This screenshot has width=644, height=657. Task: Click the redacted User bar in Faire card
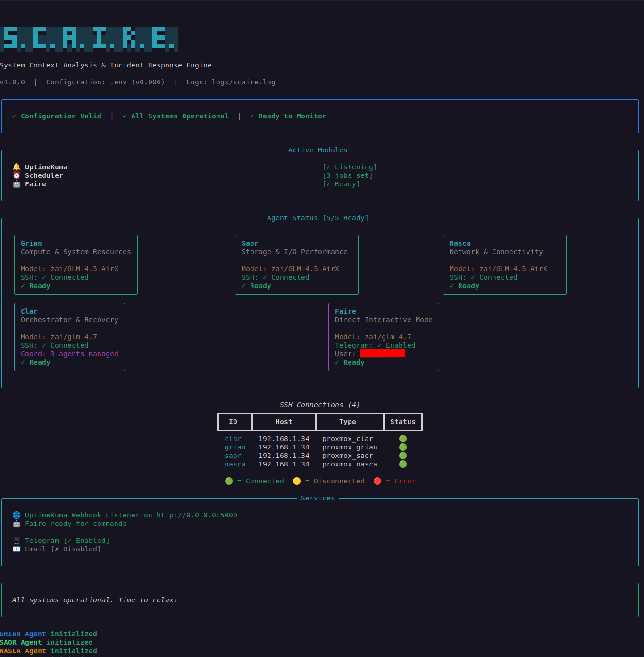pos(383,353)
